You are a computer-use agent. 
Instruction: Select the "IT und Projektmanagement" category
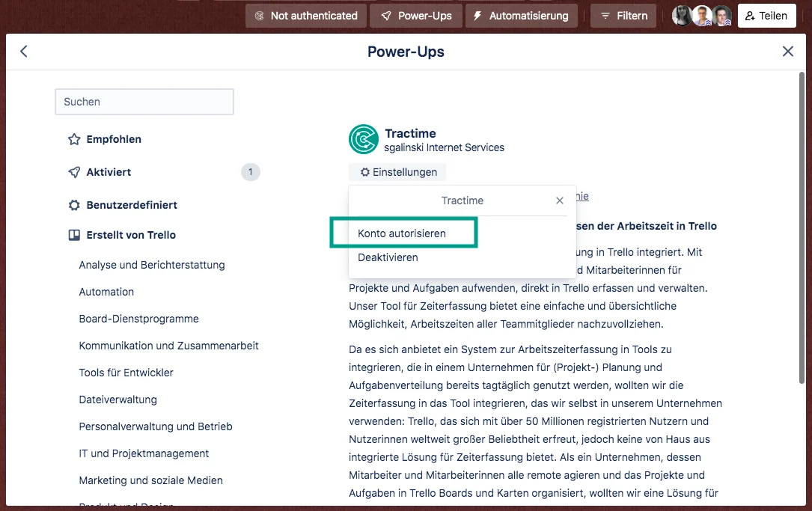pos(144,453)
